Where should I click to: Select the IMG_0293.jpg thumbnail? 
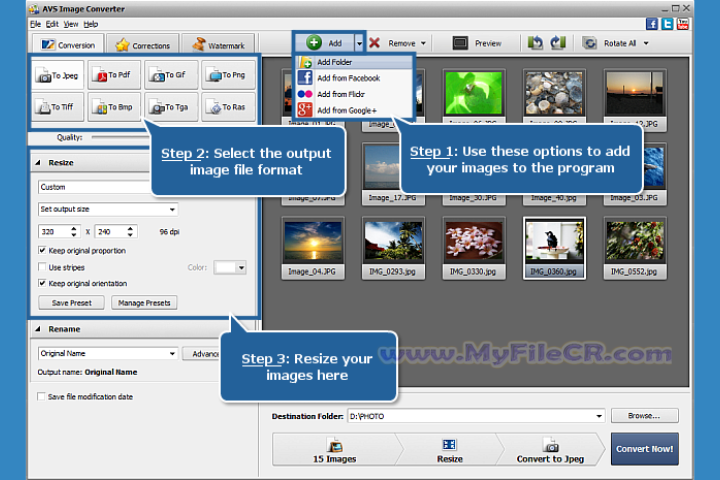click(393, 248)
